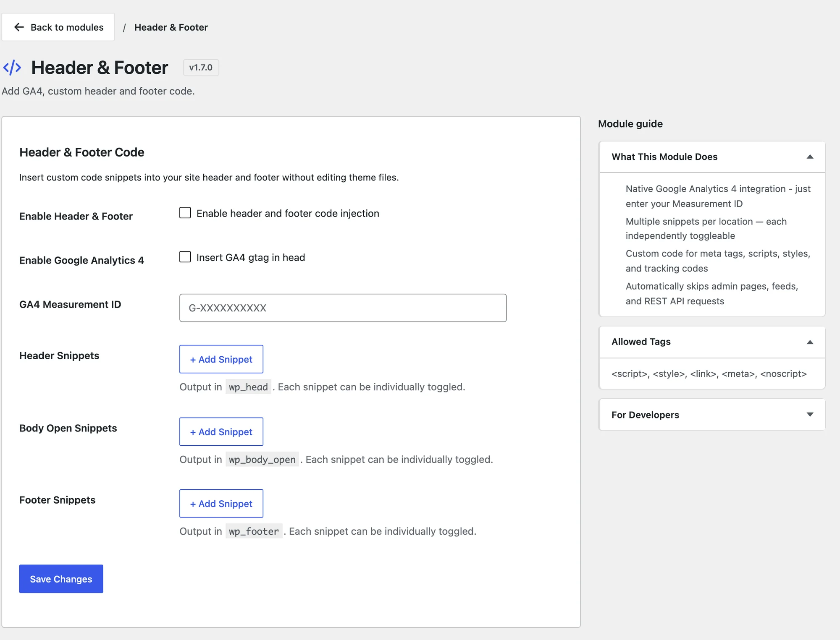Enable header and footer code injection checkbox
This screenshot has width=840, height=640.
[185, 213]
